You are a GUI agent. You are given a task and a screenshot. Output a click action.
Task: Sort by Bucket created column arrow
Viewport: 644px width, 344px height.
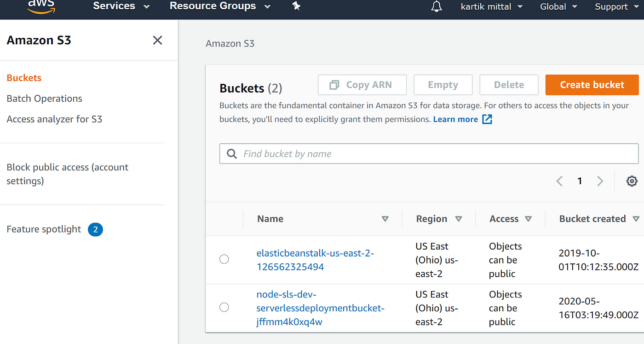(x=636, y=219)
